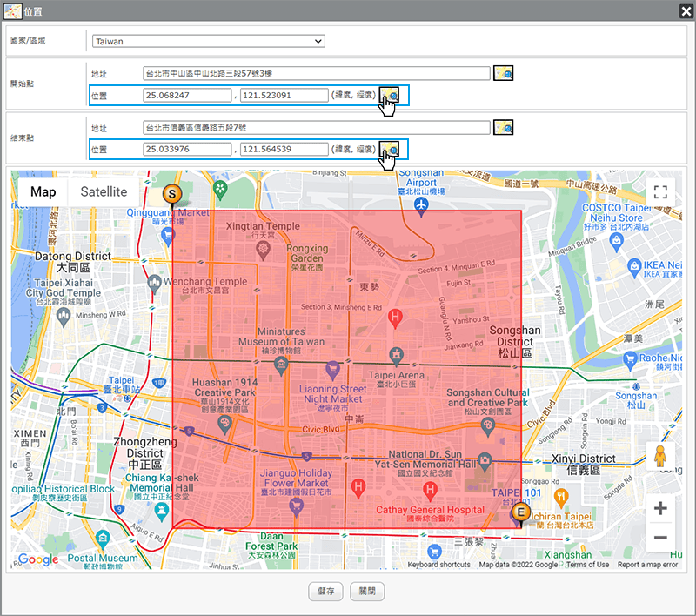696x616 pixels.
Task: Focus the start latitude field 25.068247
Action: (187, 95)
